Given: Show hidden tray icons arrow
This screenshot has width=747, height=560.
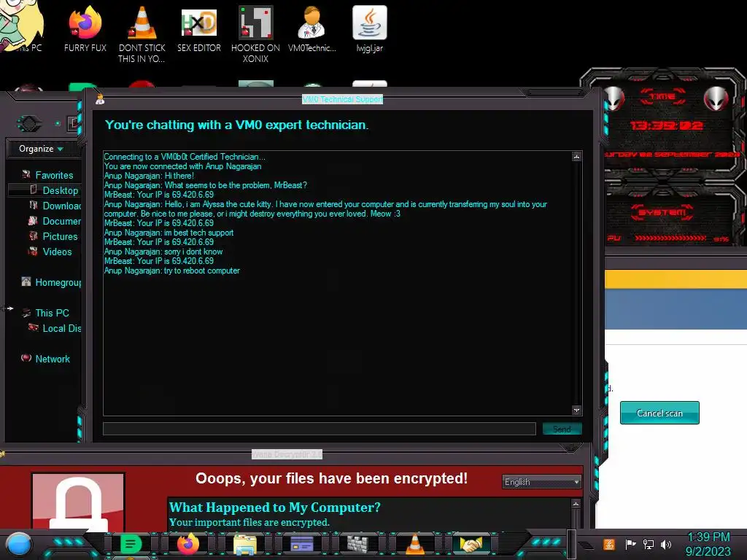Looking at the screenshot, I should 587,545.
